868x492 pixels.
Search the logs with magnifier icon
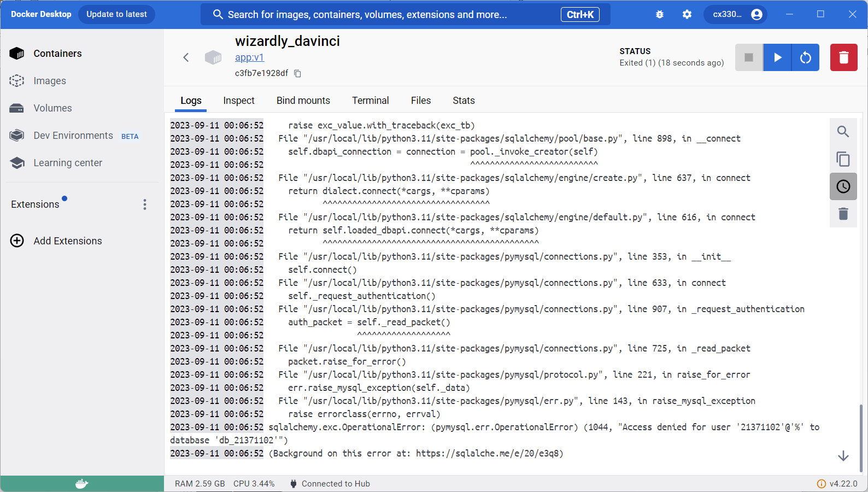pyautogui.click(x=843, y=132)
